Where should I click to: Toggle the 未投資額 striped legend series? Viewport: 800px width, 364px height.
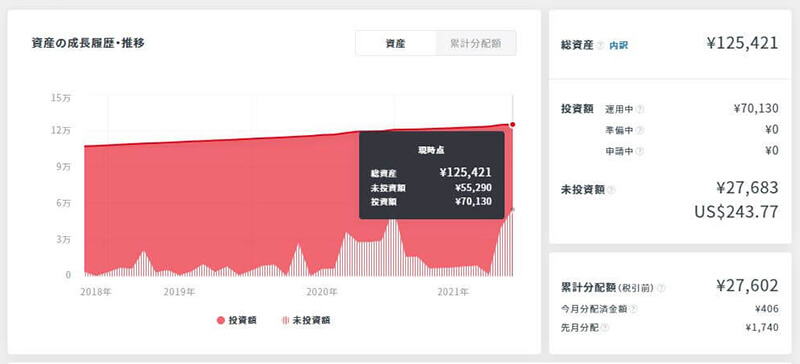pyautogui.click(x=305, y=321)
